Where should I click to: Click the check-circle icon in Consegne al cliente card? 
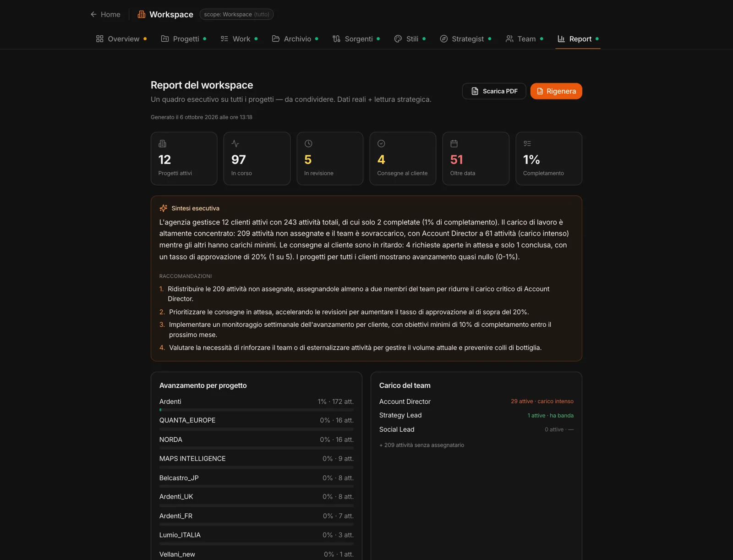[x=381, y=143]
